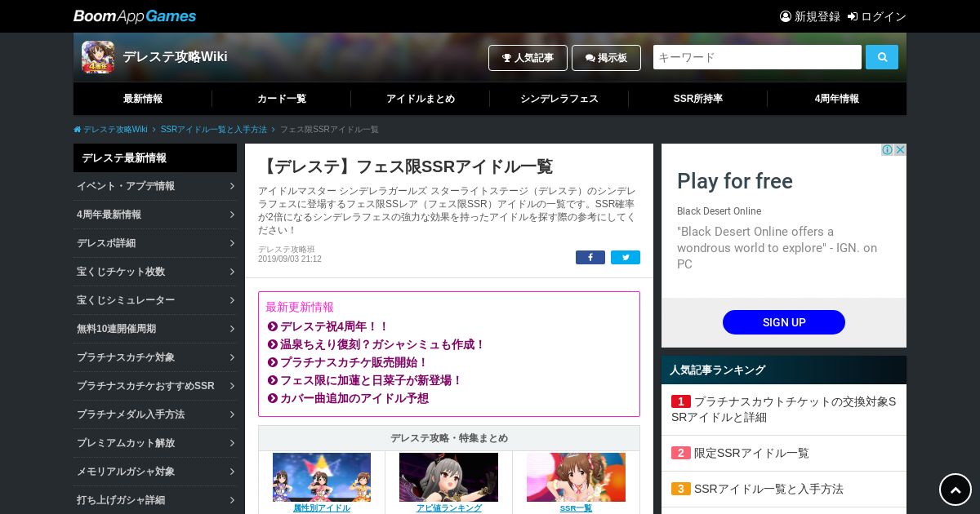
Task: Open ranking 2 限定SSRアイドル一覧
Action: (784, 453)
